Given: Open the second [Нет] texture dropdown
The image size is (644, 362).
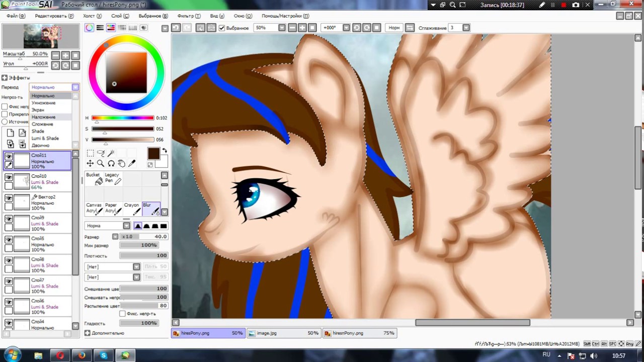Looking at the screenshot, I should tap(136, 277).
